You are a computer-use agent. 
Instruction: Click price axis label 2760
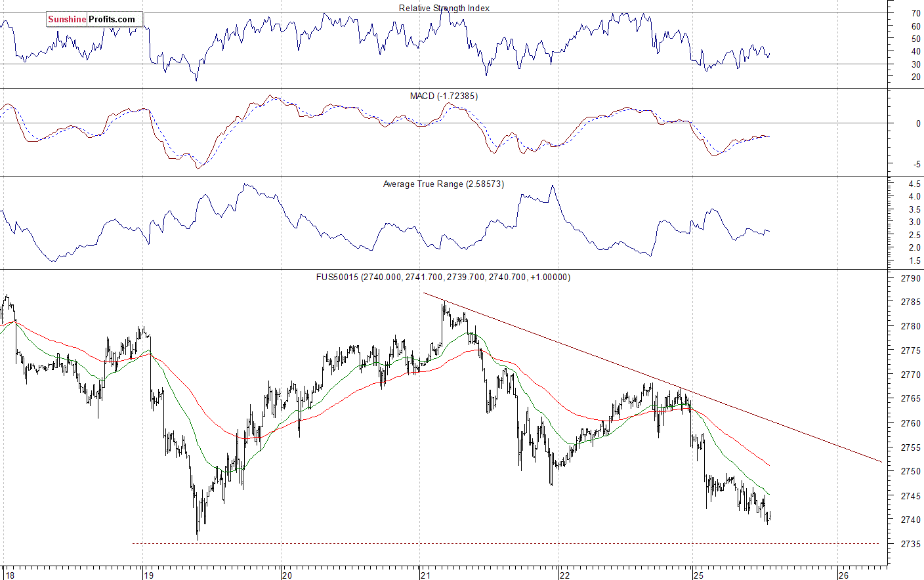click(911, 423)
